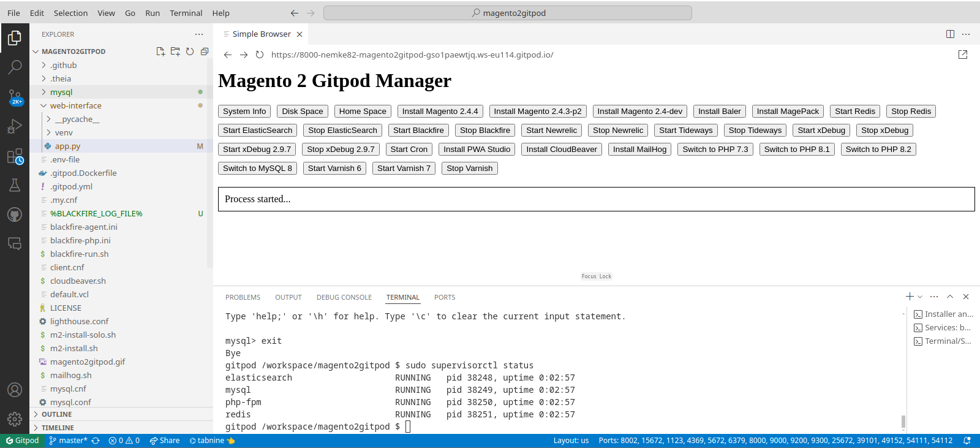Open Run and Debug view icon
This screenshot has width=980, height=448.
pyautogui.click(x=15, y=126)
